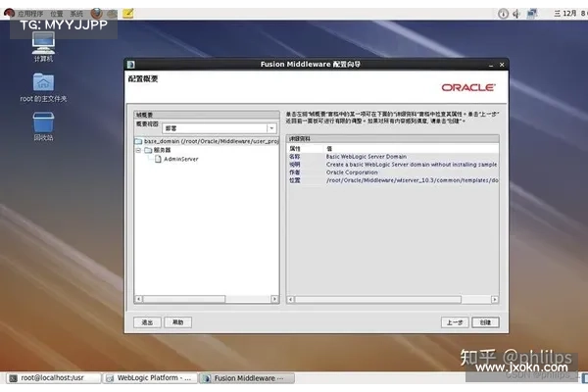Select the base_domain root tree node
Image resolution: width=588 pixels, height=392 pixels.
(x=211, y=141)
